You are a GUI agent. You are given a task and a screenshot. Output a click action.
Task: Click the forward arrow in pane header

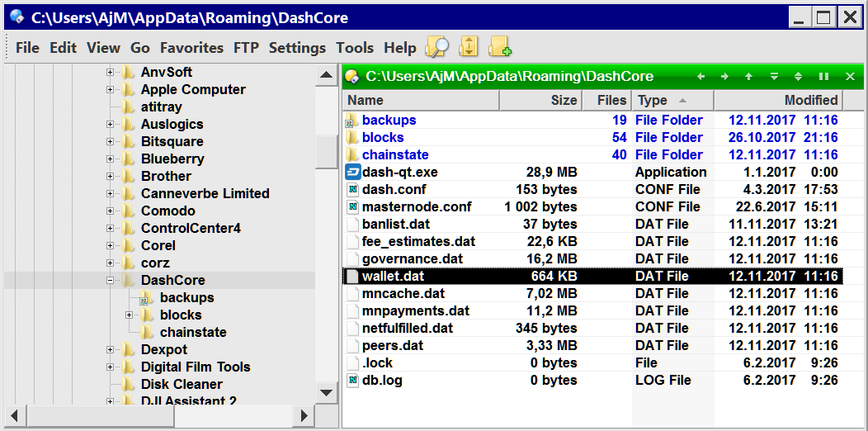724,77
